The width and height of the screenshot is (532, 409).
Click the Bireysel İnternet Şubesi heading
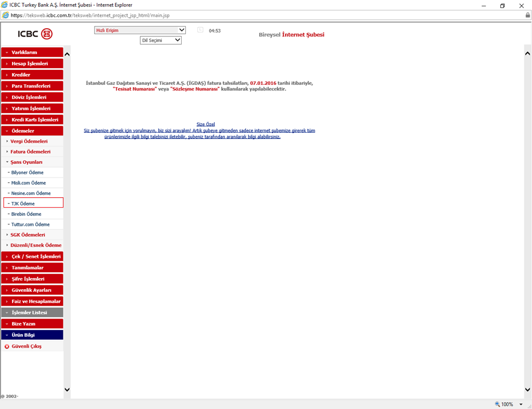(291, 35)
